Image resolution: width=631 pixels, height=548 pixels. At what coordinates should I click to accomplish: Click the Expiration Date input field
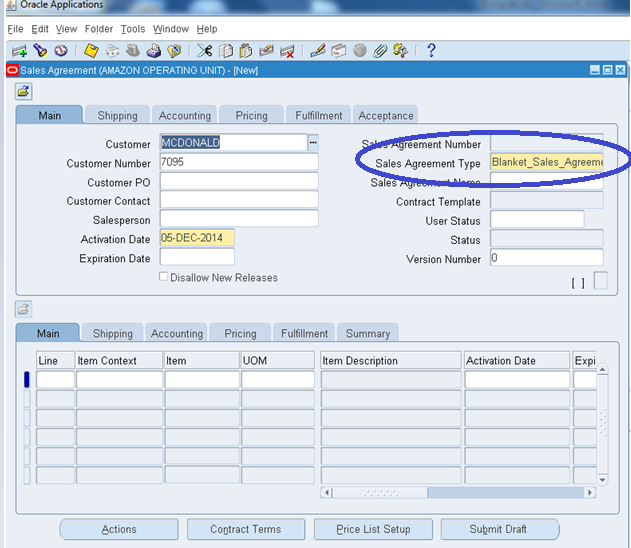tap(197, 257)
